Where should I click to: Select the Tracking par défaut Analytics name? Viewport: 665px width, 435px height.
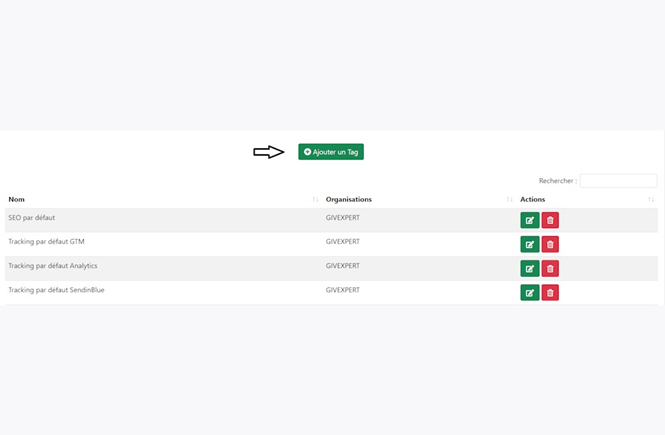53,266
